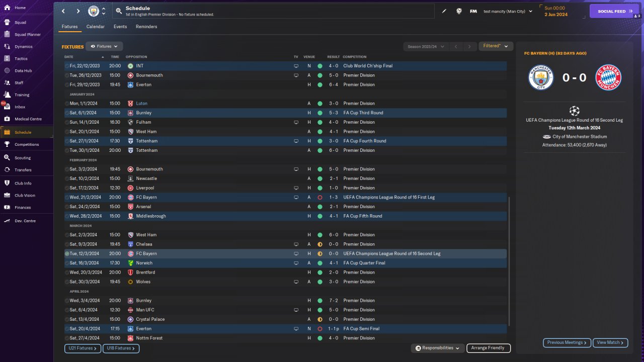Deselect the checked Tue 12/3/2024 fixture marker

pos(67,254)
